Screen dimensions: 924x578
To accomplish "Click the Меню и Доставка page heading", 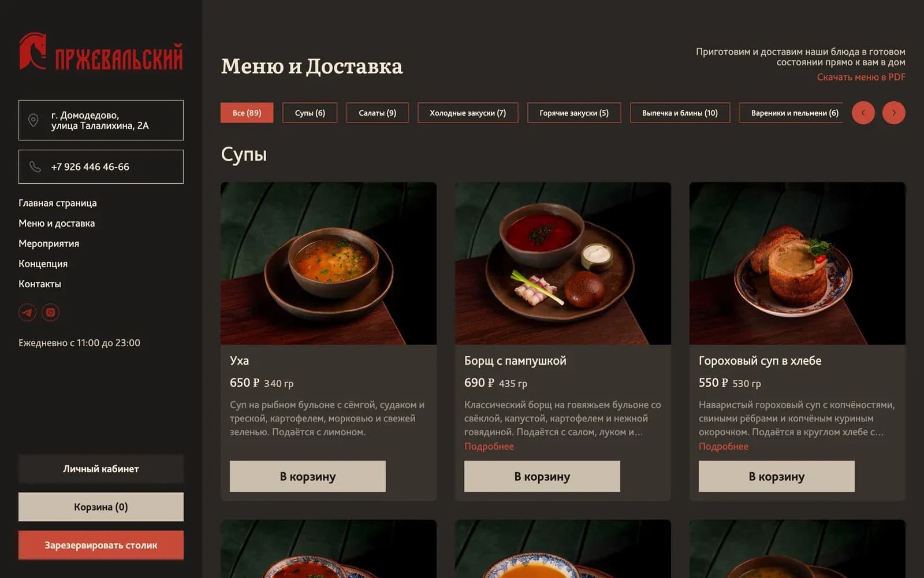I will (x=312, y=66).
